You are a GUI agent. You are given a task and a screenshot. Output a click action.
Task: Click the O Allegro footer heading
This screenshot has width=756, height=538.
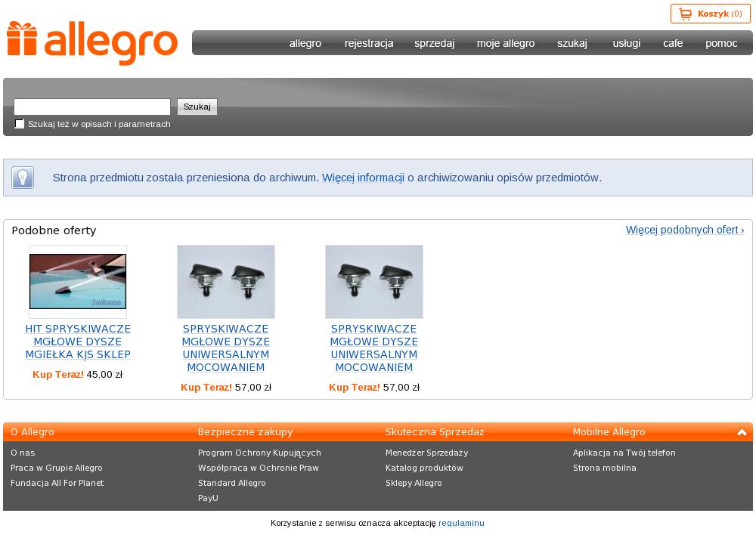pyautogui.click(x=33, y=432)
